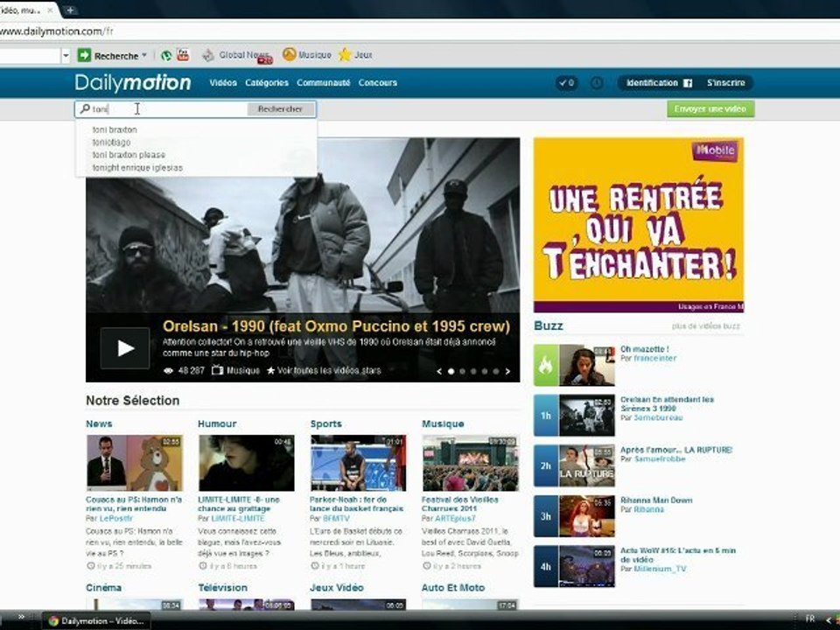840x630 pixels.
Task: Open the Humour LIMITE-LIMITE video thumbnail
Action: [x=247, y=463]
